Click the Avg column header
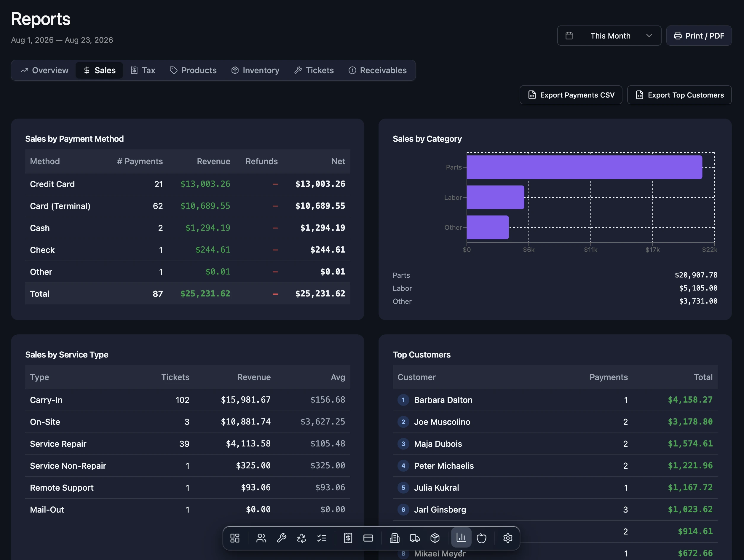744x560 pixels. [x=338, y=377]
